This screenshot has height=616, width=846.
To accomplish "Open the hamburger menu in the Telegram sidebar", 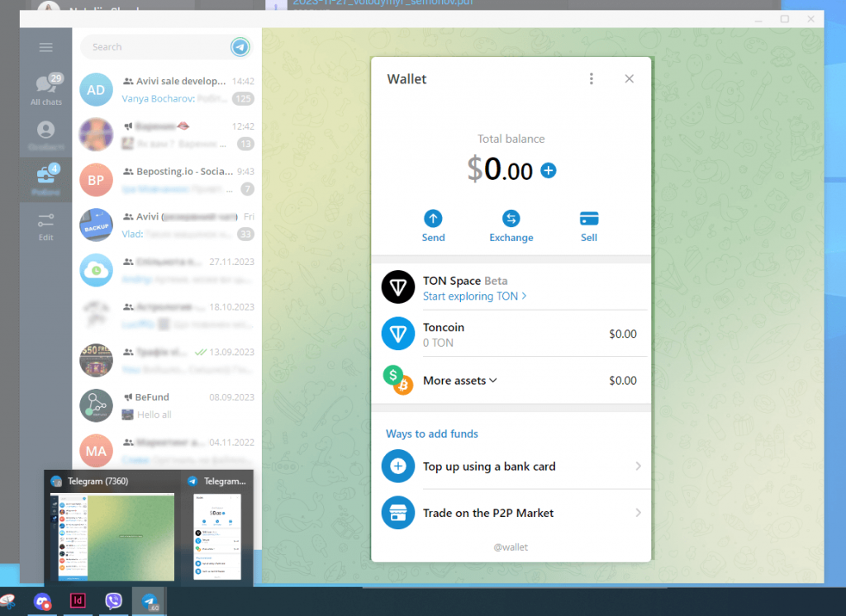I will point(46,47).
